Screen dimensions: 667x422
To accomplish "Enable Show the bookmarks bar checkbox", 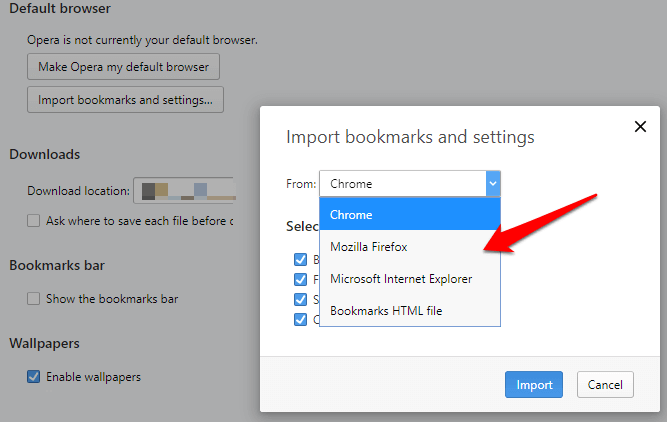I will [34, 298].
